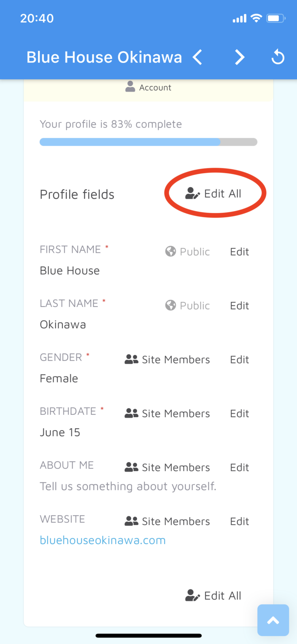297x644 pixels.
Task: Open First Name Public visibility setting
Action: 188,252
